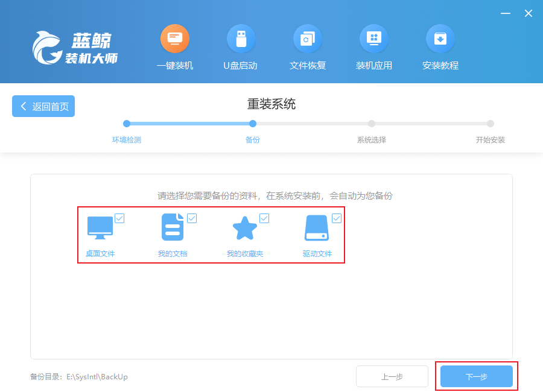The width and height of the screenshot is (543, 392).
Task: Click the 驱动文件 drive icon
Action: pos(317,229)
